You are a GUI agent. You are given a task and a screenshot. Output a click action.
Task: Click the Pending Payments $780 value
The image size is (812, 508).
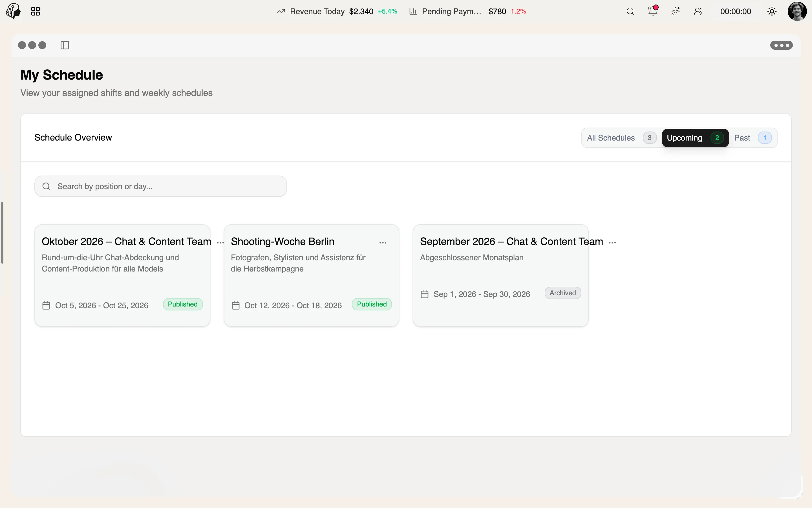coord(497,11)
